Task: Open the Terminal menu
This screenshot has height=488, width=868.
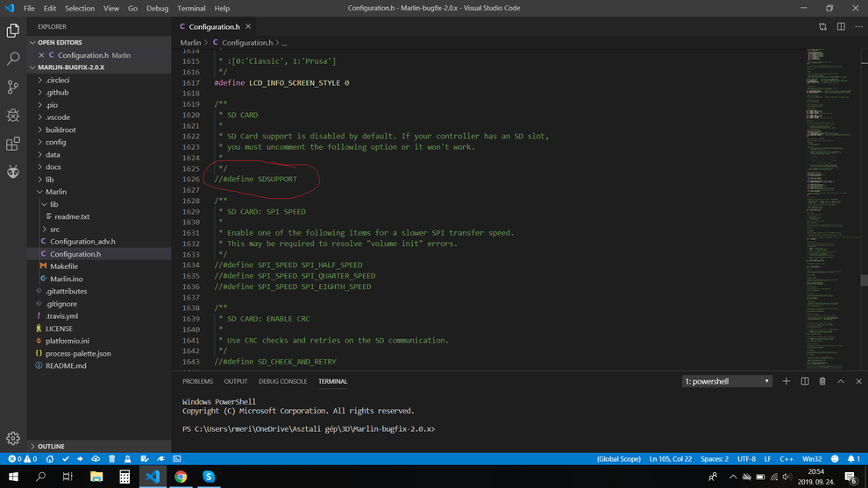Action: click(191, 8)
